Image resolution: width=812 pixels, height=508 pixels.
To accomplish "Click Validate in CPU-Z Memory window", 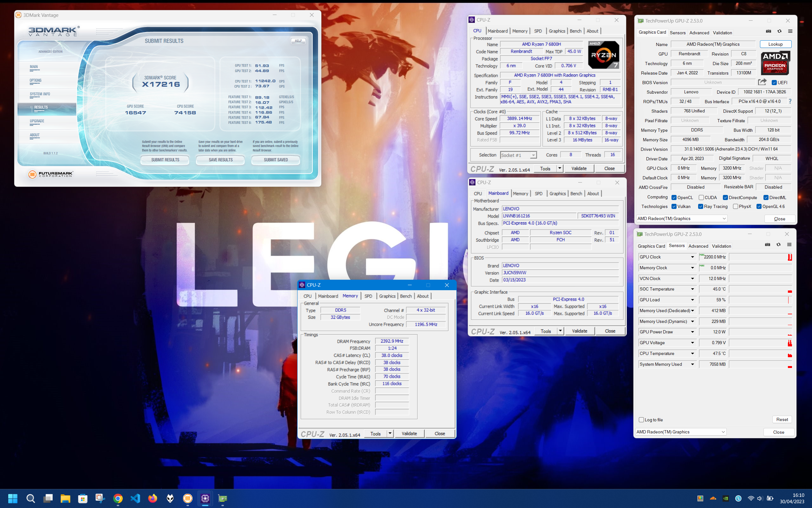I will click(409, 433).
